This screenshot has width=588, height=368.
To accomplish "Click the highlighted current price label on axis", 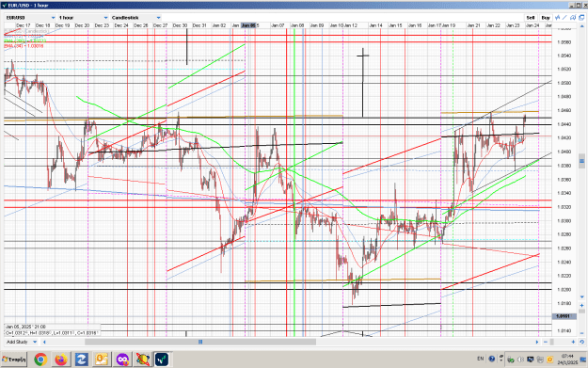I will pyautogui.click(x=564, y=316).
